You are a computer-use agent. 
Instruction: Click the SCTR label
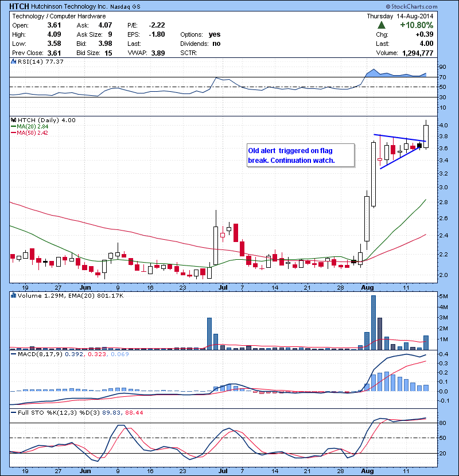[189, 53]
